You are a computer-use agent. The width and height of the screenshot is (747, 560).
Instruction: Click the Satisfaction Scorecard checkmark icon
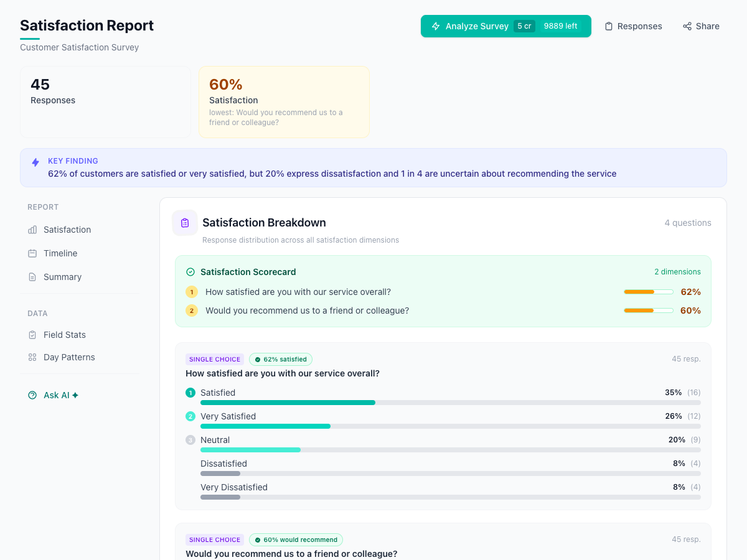click(190, 272)
